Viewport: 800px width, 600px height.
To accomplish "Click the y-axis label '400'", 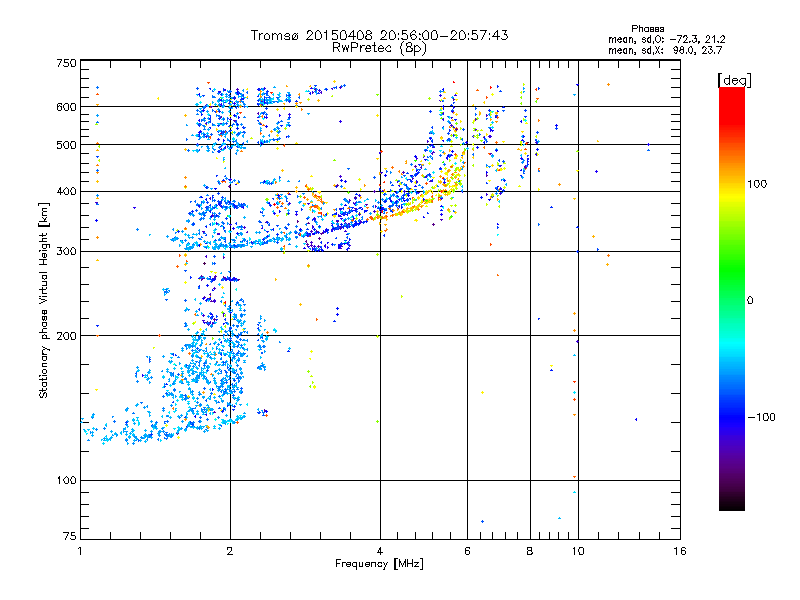I will (66, 191).
